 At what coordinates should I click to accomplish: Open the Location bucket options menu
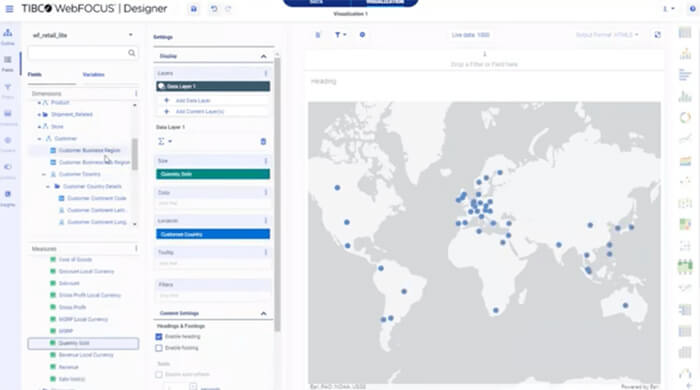(x=266, y=220)
